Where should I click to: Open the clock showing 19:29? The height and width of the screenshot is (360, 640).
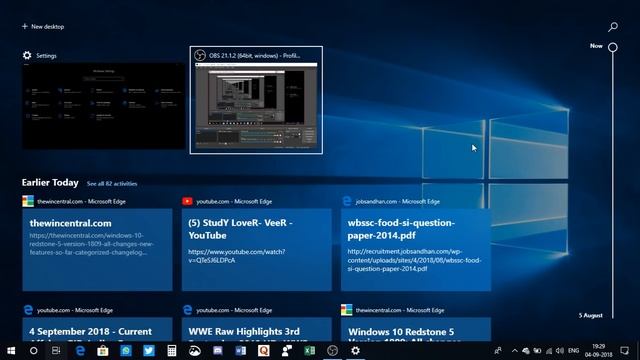coord(598,351)
